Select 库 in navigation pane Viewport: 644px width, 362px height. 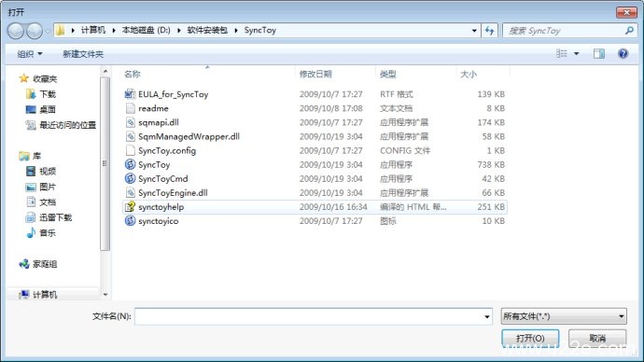(x=36, y=156)
